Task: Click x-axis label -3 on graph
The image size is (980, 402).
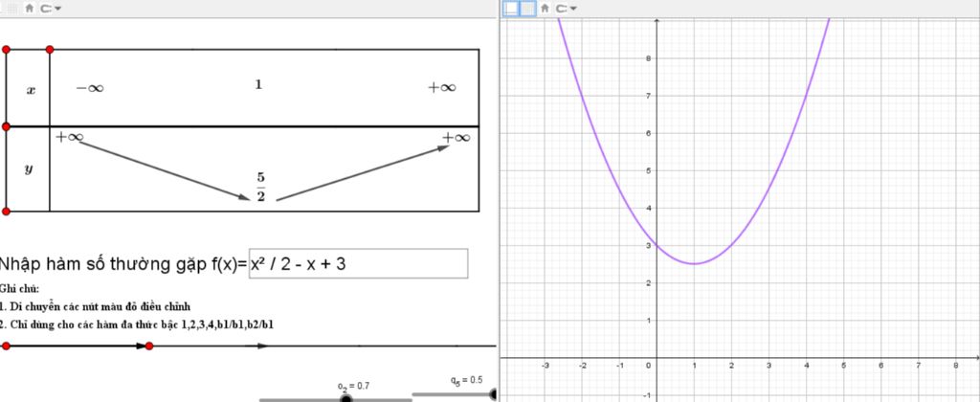Action: click(545, 365)
